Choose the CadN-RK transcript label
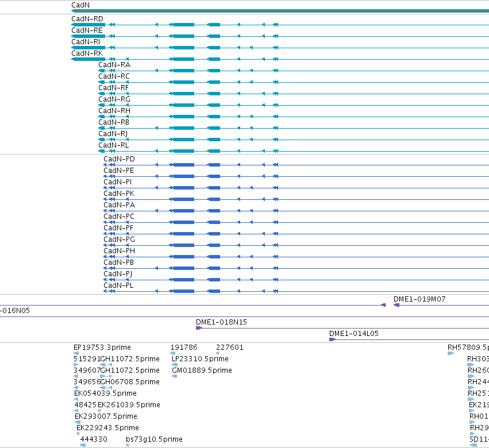Screen dimensions: 489x448 pos(87,53)
